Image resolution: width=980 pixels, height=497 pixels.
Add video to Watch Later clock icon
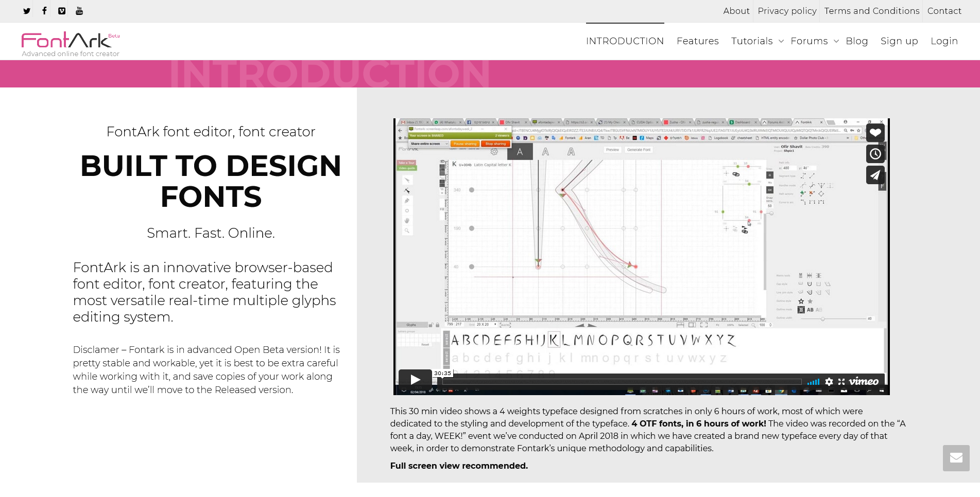875,154
